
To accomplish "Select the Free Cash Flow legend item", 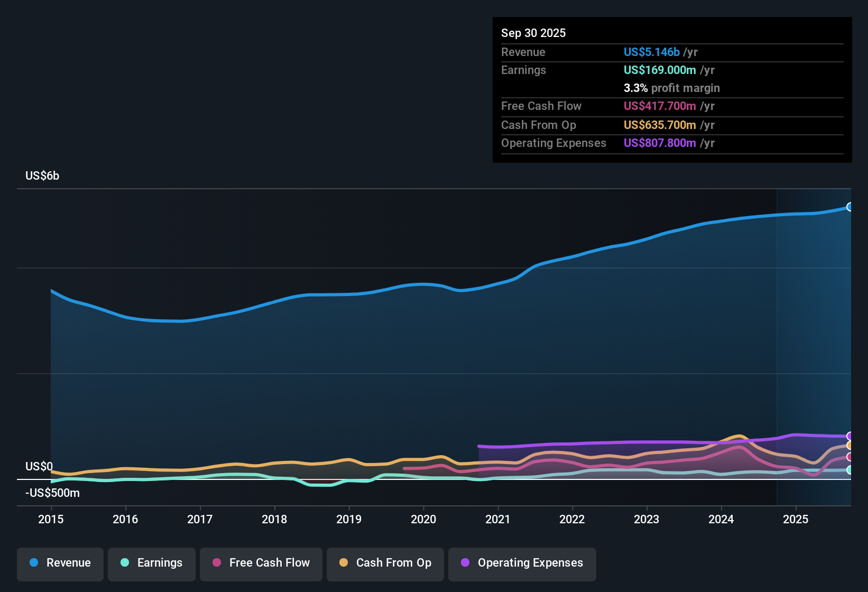I will 261,563.
